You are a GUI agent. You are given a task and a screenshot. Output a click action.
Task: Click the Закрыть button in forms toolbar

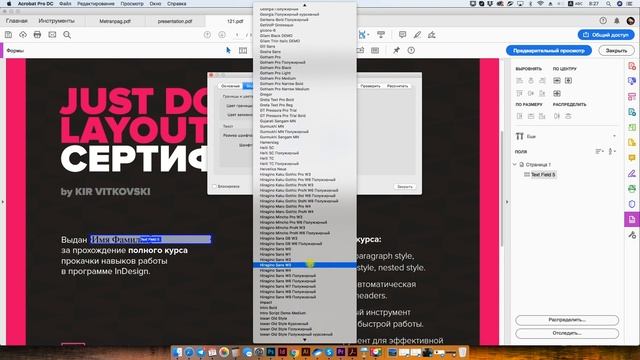pyautogui.click(x=616, y=50)
